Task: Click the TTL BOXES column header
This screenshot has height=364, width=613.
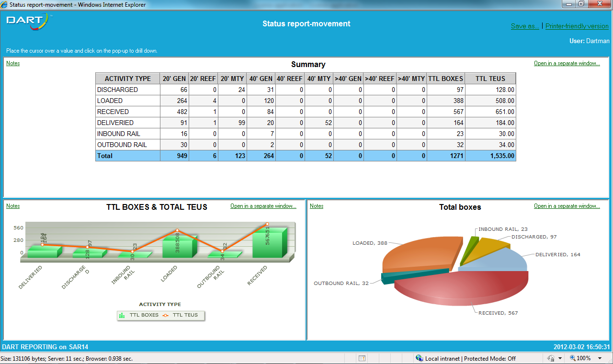Action: pos(446,79)
